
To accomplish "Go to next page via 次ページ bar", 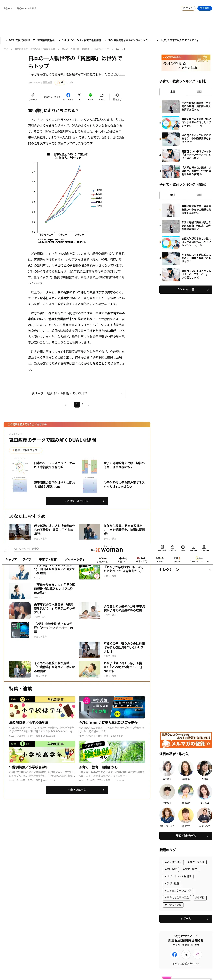I will tap(77, 393).
